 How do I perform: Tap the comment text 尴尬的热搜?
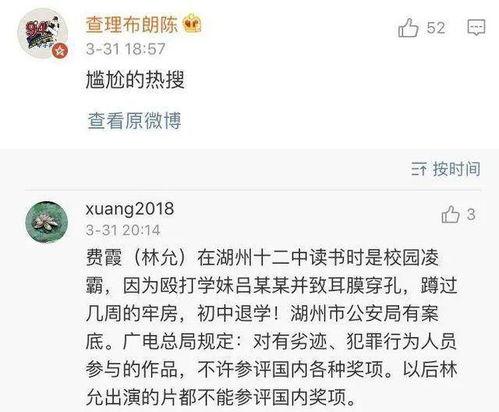[x=135, y=80]
